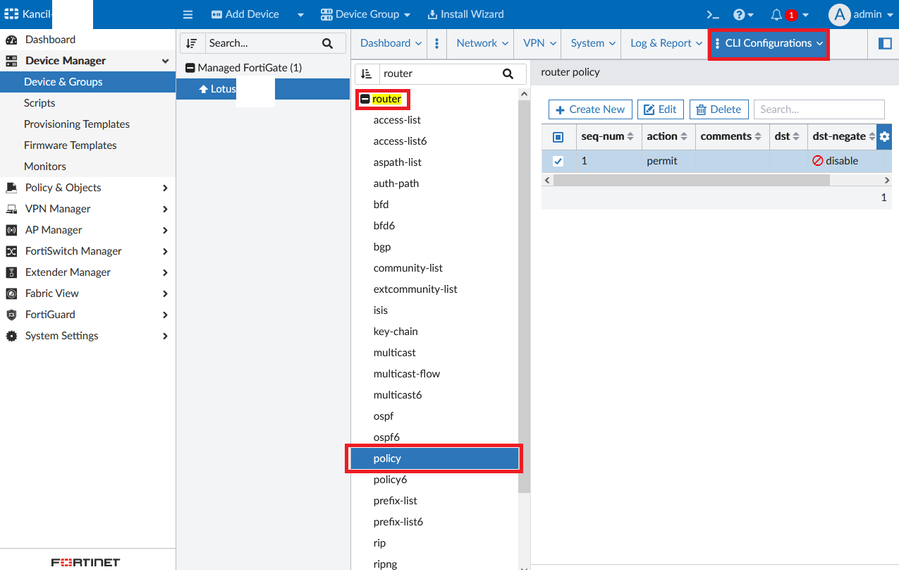Click the Create New button
The height and width of the screenshot is (570, 899).
(x=590, y=110)
